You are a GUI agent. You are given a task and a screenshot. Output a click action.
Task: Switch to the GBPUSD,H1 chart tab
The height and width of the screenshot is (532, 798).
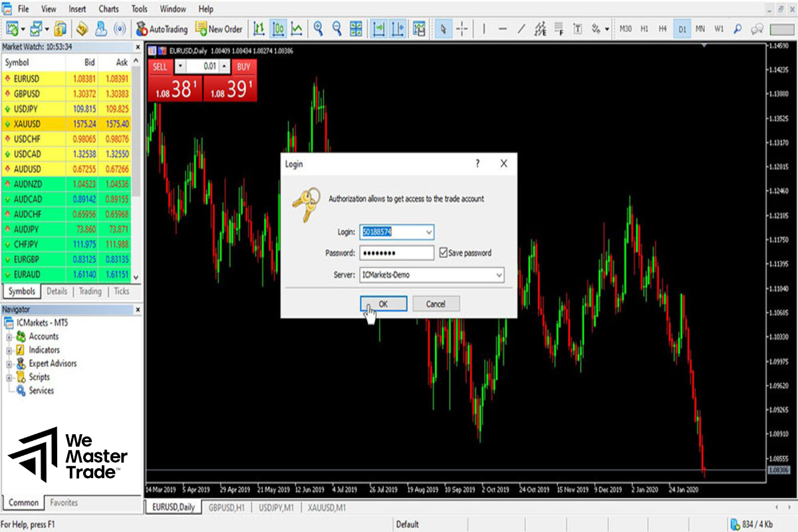point(227,507)
